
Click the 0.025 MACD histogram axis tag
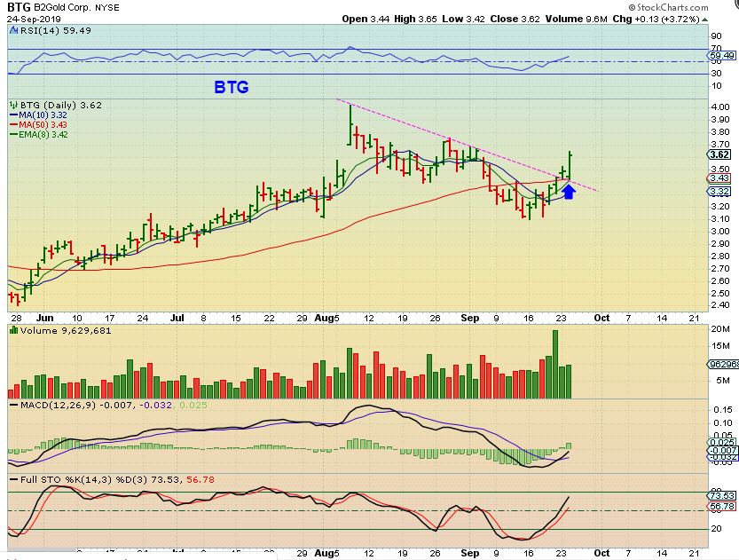pos(721,442)
